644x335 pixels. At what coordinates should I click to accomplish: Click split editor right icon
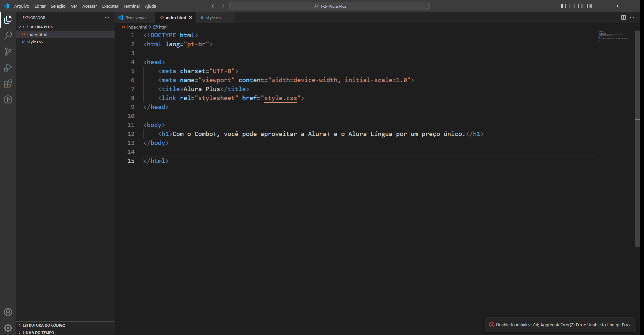tap(623, 18)
